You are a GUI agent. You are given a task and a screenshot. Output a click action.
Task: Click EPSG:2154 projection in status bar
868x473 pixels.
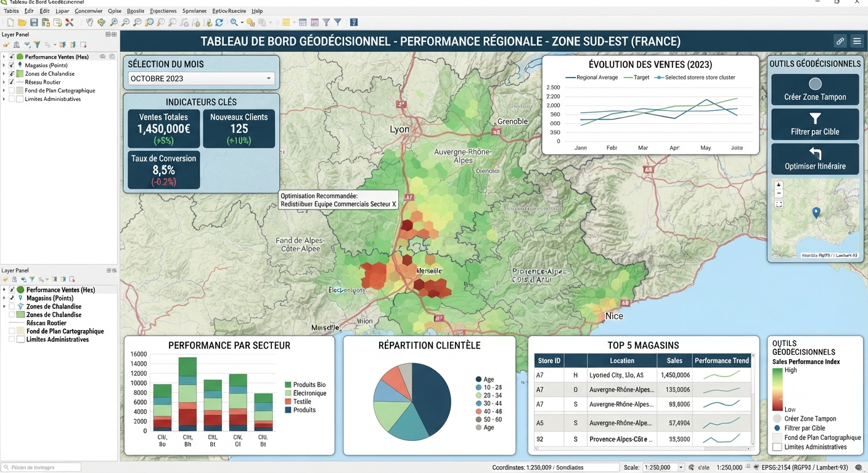[806, 467]
